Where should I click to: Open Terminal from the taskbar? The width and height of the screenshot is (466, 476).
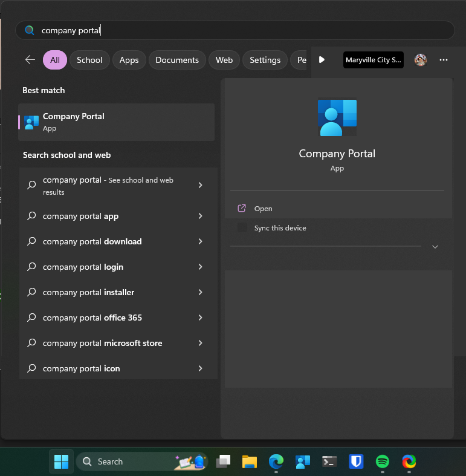tap(329, 461)
